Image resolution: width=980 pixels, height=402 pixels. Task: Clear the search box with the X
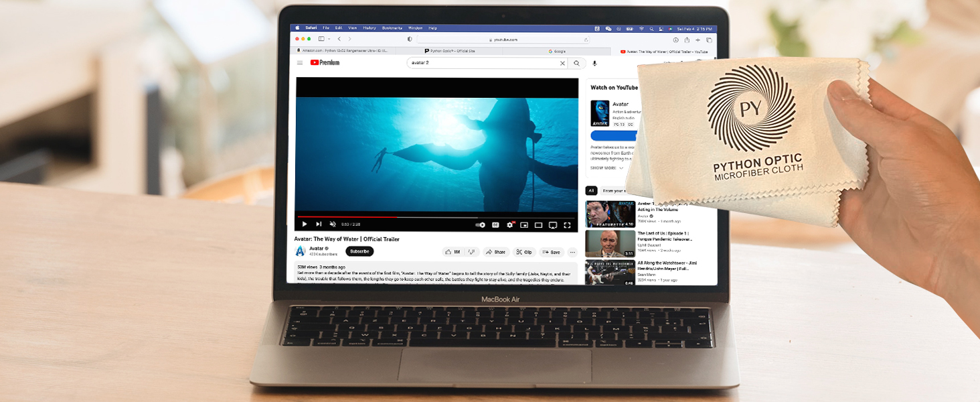562,63
